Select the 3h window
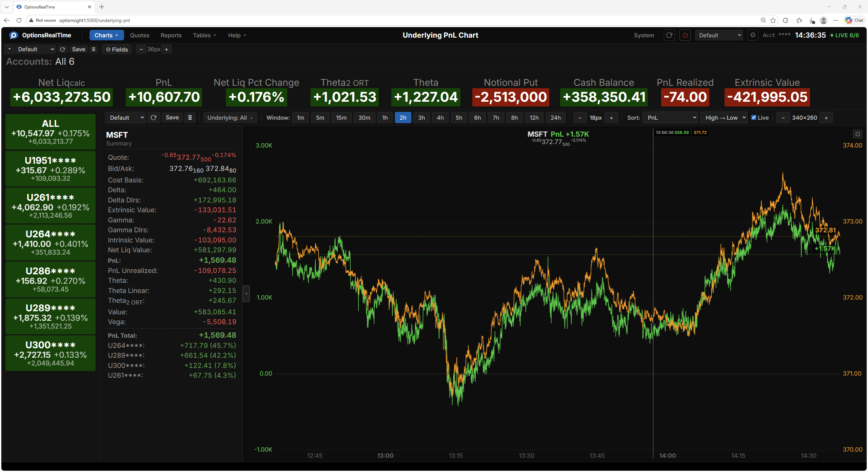 (x=421, y=118)
